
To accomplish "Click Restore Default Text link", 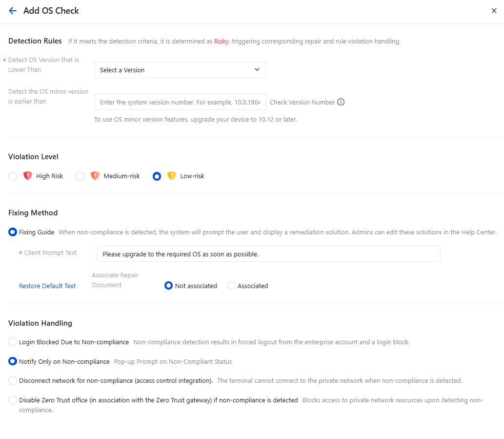I will 47,286.
